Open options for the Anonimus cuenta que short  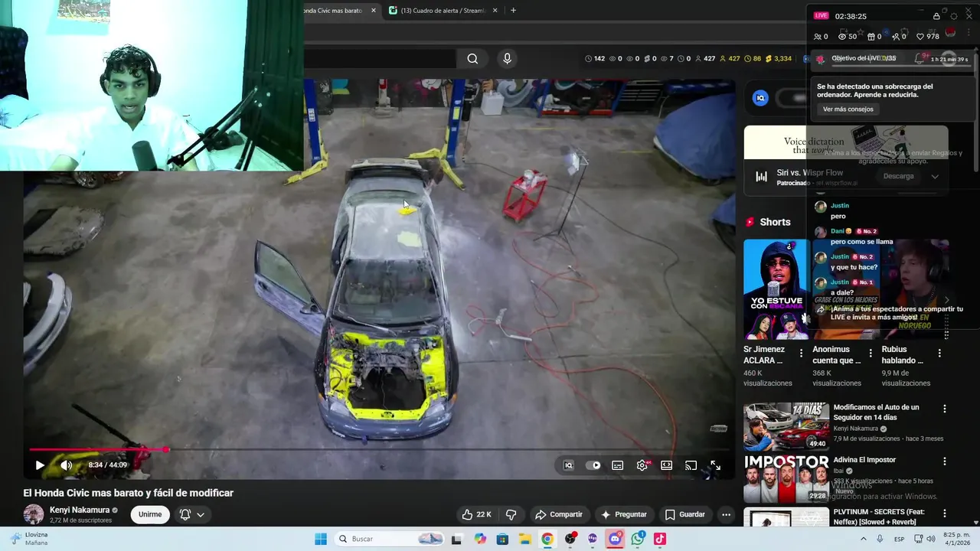point(870,354)
